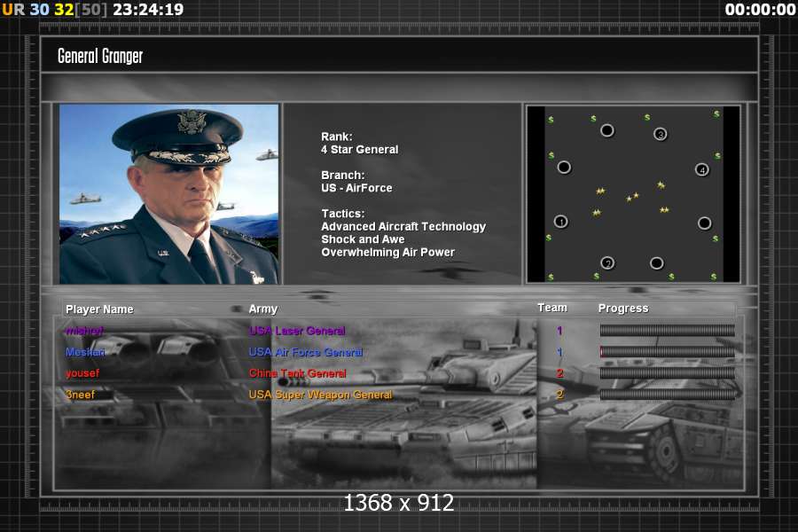Click the USA Air Force General army entry
The width and height of the screenshot is (798, 532).
point(306,352)
